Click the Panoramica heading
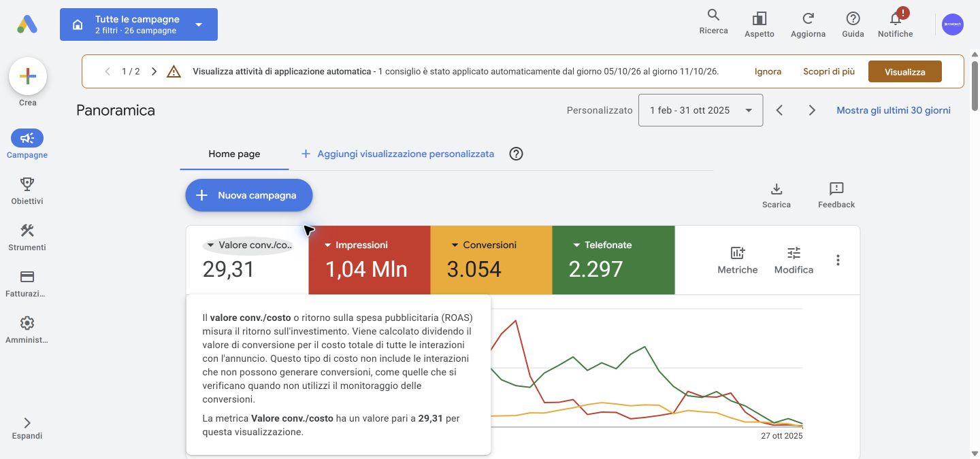The width and height of the screenshot is (980, 459). (x=116, y=110)
